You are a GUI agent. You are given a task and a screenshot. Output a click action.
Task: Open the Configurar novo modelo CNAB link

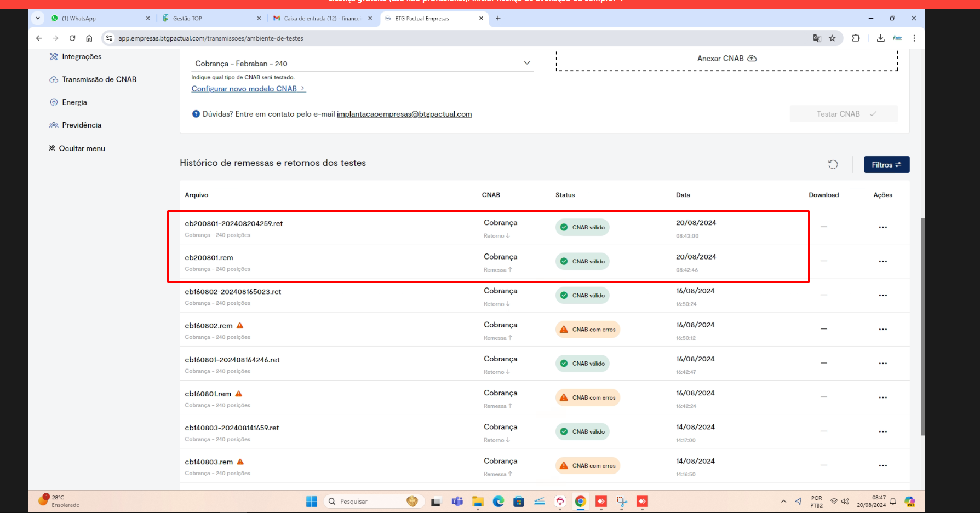click(x=248, y=89)
